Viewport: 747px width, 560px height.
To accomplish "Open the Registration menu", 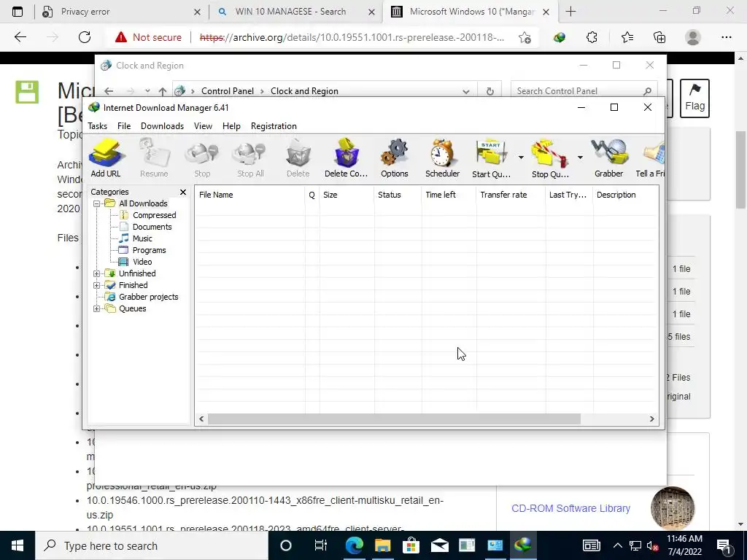I will [x=274, y=126].
